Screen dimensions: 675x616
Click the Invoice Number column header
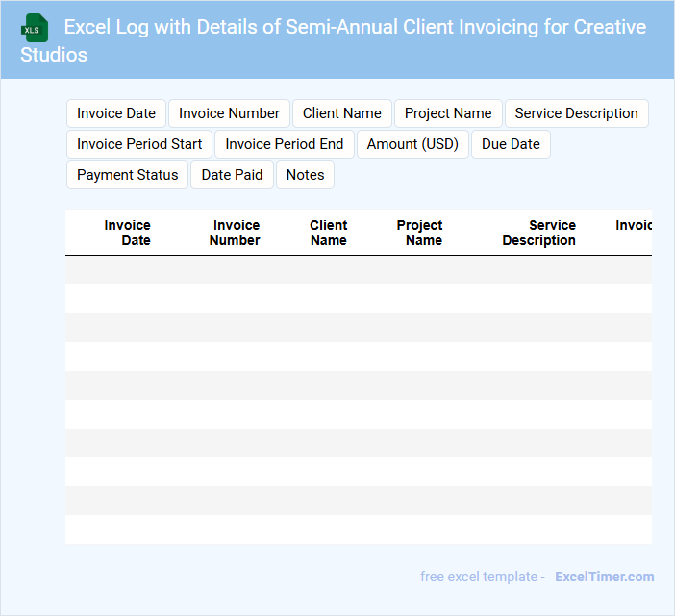pyautogui.click(x=236, y=233)
